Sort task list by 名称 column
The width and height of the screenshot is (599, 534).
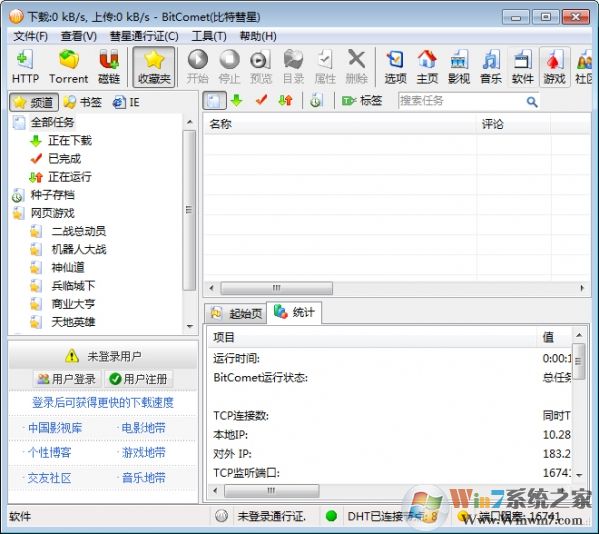pyautogui.click(x=340, y=124)
